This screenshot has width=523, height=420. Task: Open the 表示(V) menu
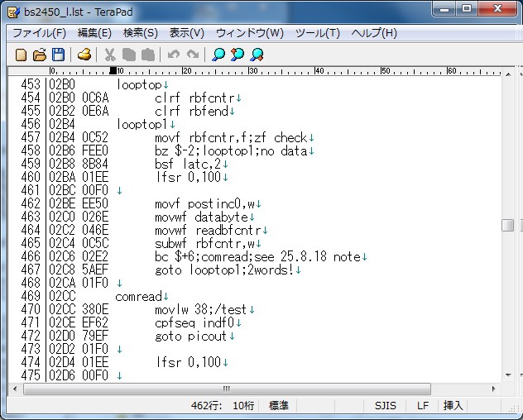tap(186, 33)
